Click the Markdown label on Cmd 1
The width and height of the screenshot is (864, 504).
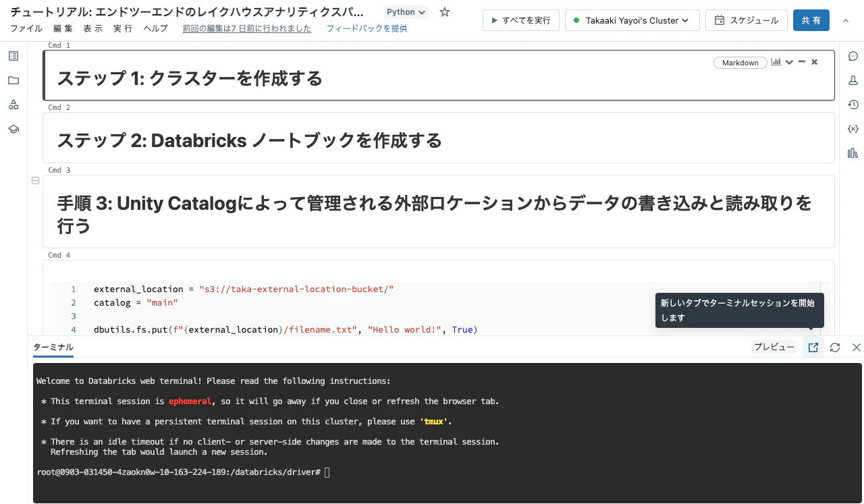pyautogui.click(x=740, y=63)
